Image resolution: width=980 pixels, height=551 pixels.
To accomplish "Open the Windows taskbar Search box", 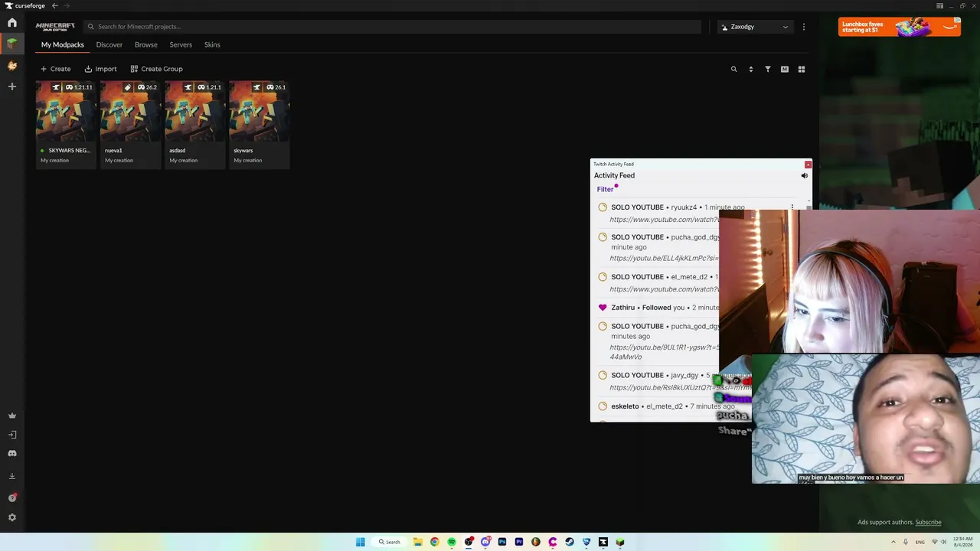I will (x=389, y=542).
